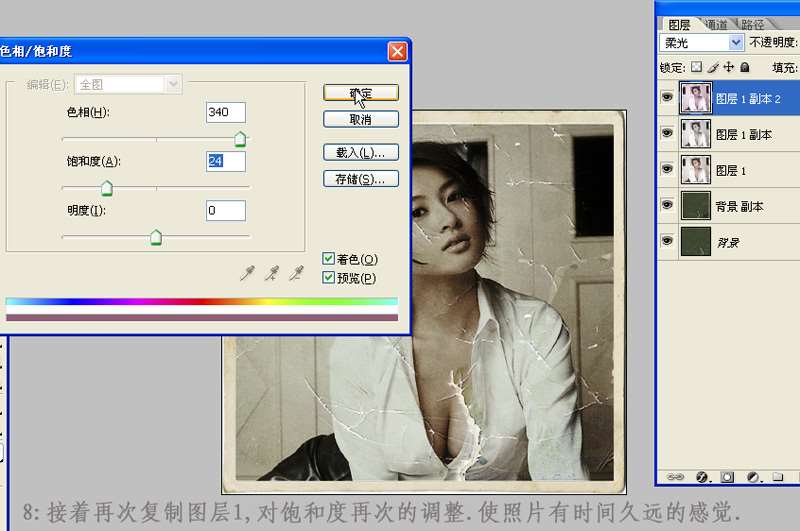This screenshot has height=531, width=800.
Task: Toggle lock transparent pixels icon
Action: [697, 67]
